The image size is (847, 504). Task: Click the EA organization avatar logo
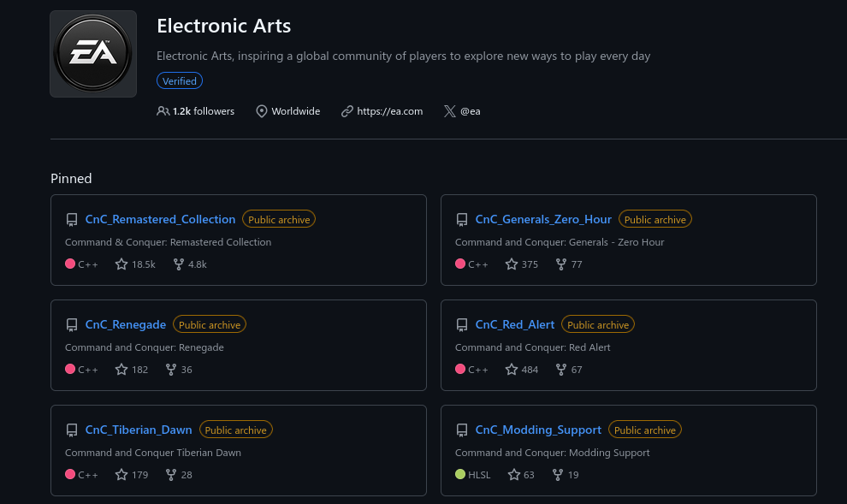click(x=93, y=53)
